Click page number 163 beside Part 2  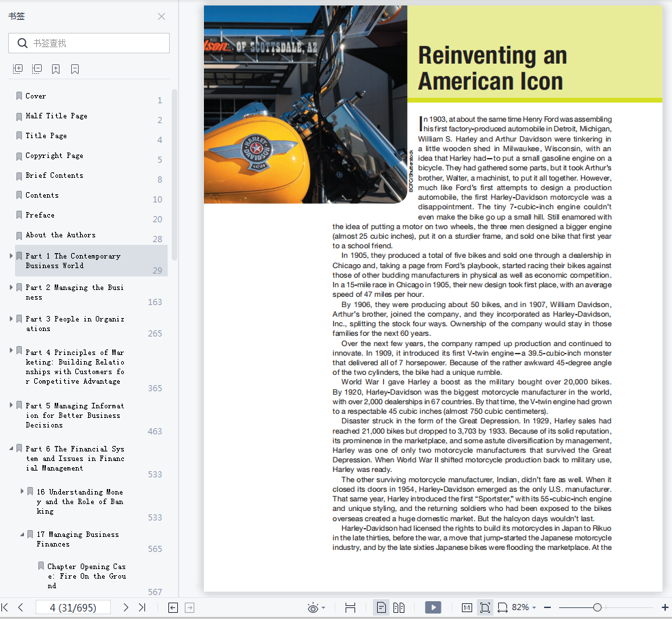(x=155, y=302)
